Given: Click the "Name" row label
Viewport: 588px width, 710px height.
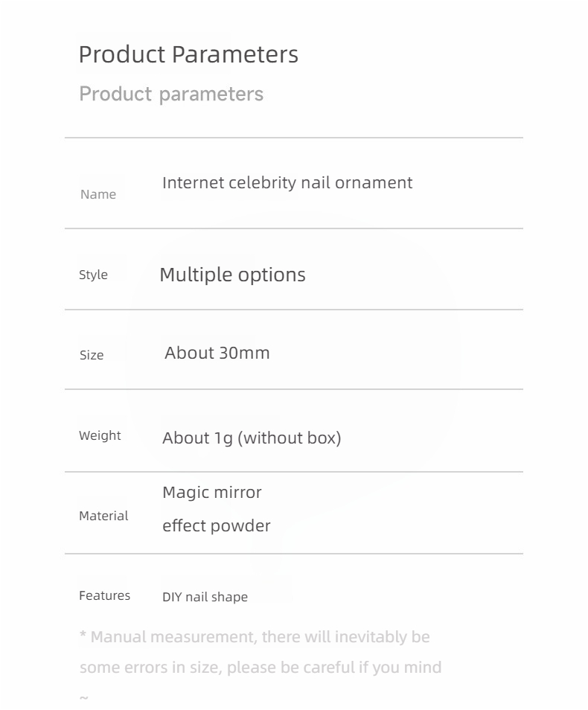Looking at the screenshot, I should 98,194.
